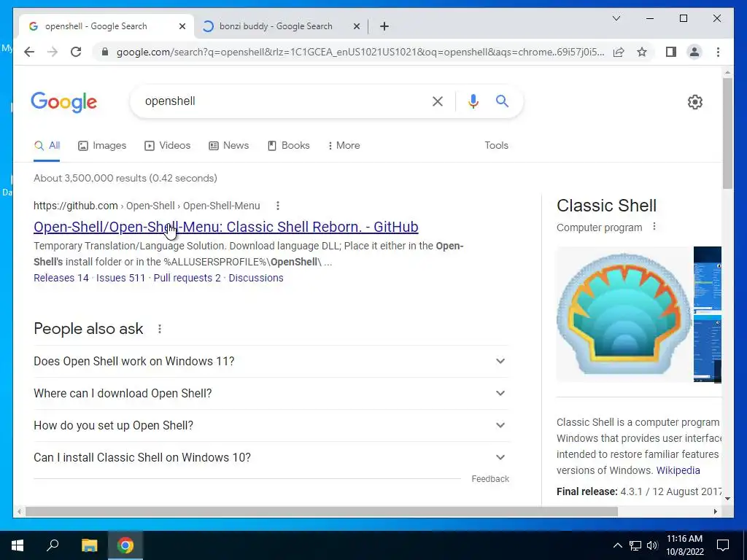Launch File Explorer from the taskbar
Screen dimensions: 747x560
pyautogui.click(x=89, y=545)
